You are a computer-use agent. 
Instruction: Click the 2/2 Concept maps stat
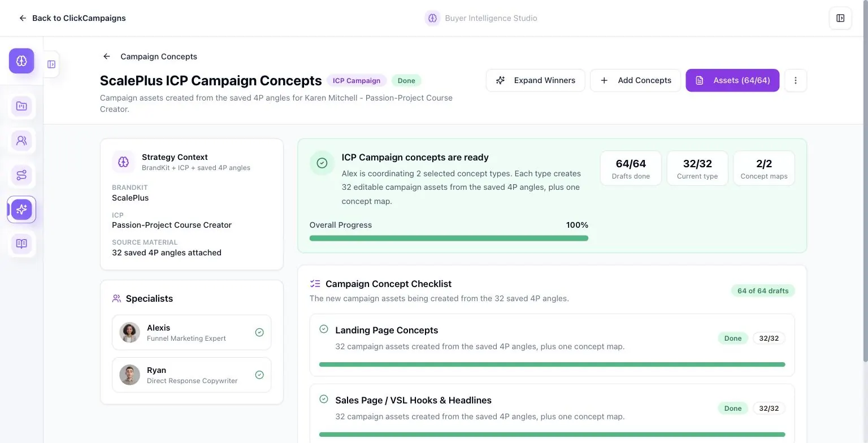[764, 168]
